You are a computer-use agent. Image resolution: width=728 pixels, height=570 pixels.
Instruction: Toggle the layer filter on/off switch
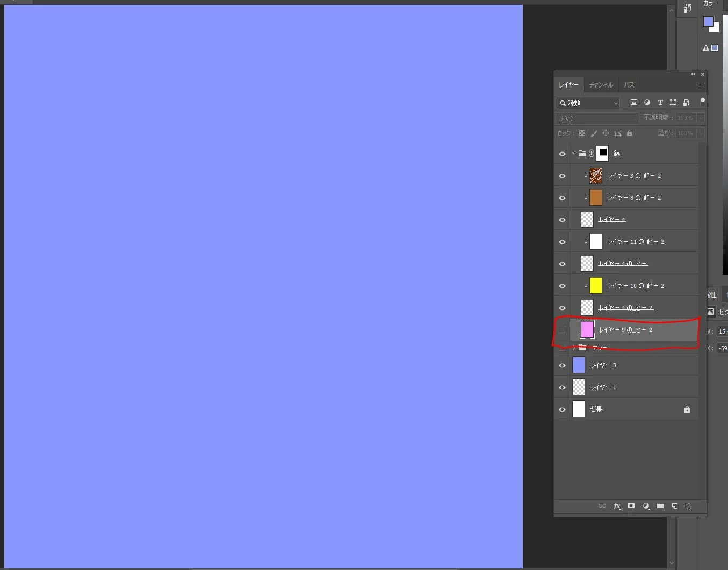(x=702, y=102)
